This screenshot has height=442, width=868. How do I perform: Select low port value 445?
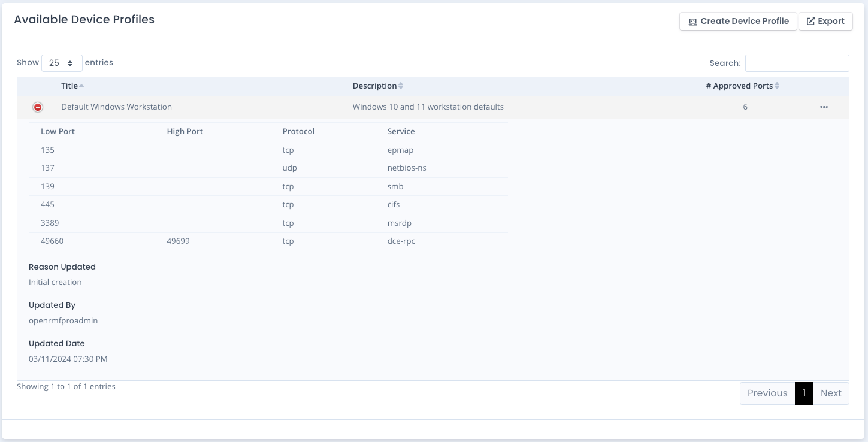pyautogui.click(x=47, y=204)
